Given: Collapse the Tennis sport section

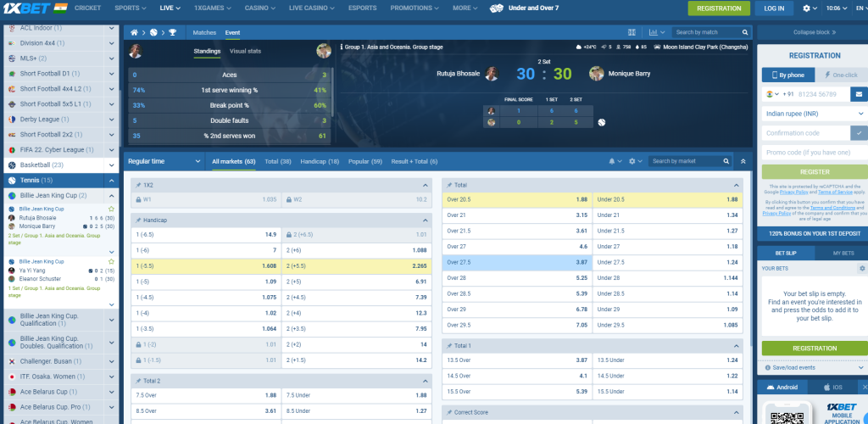Looking at the screenshot, I should (x=111, y=181).
